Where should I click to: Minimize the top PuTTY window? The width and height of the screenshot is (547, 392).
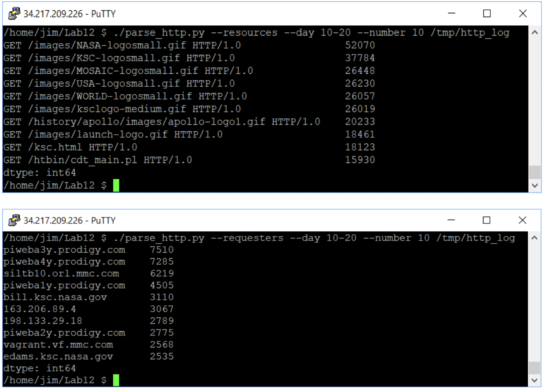pos(451,13)
